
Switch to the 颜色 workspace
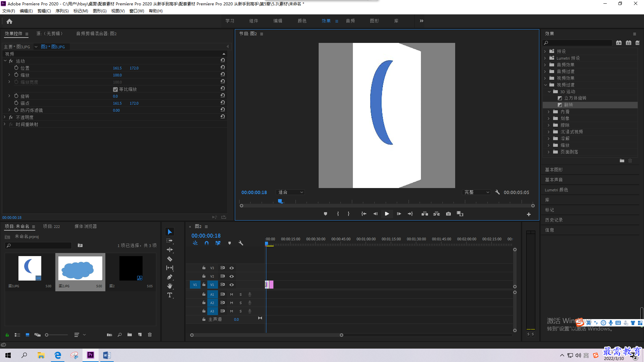click(x=302, y=21)
